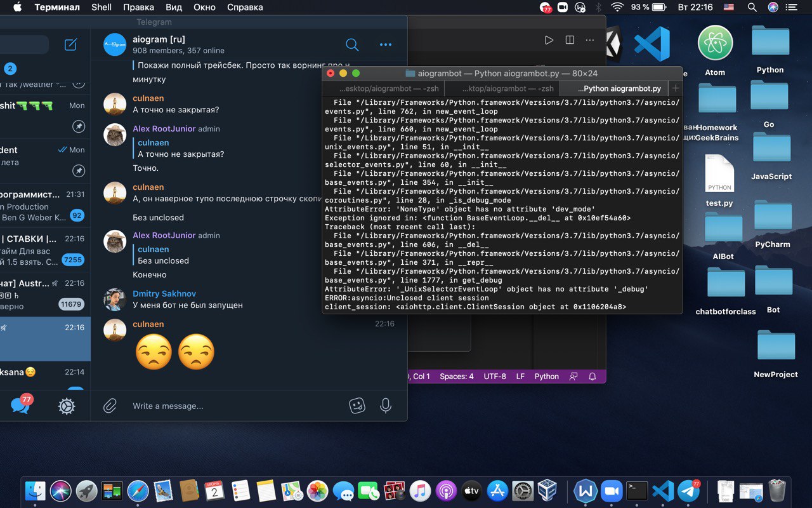Change UTF-8 encoding in VS Code status bar
Image resolution: width=812 pixels, height=508 pixels.
click(495, 377)
